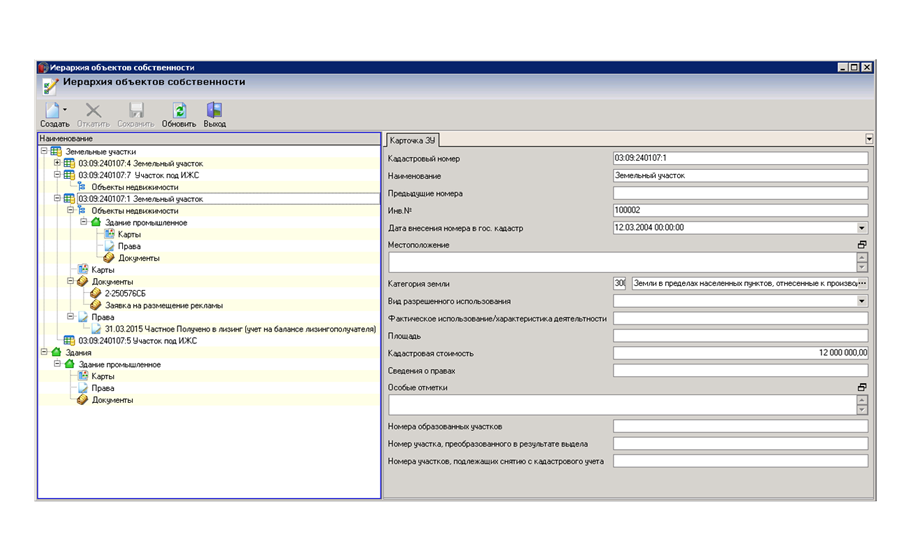
Task: Open the Местоположение expand editor icon
Action: pos(862,245)
